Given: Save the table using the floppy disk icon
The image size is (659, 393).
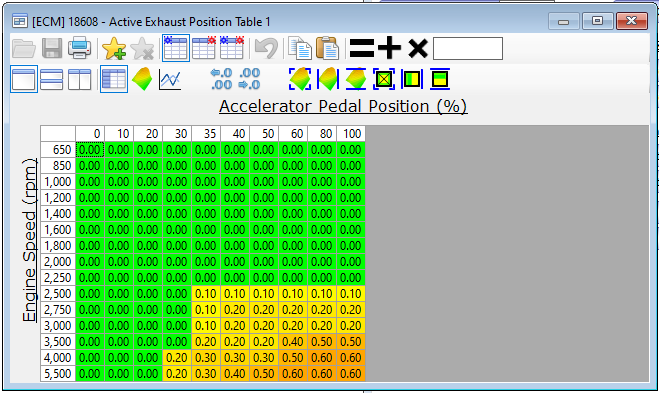Looking at the screenshot, I should (52, 48).
